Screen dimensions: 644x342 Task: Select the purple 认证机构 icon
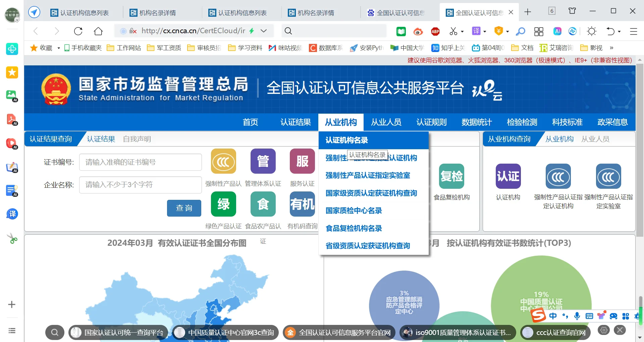508,176
